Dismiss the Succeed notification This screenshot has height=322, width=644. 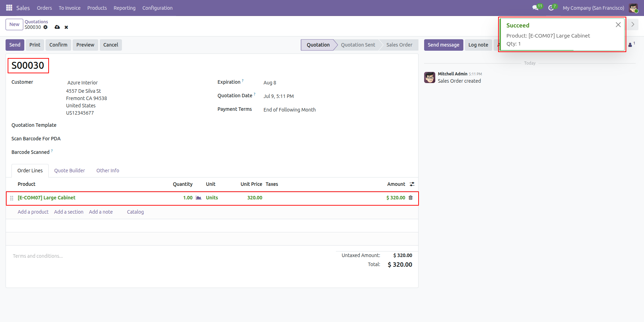click(x=618, y=25)
